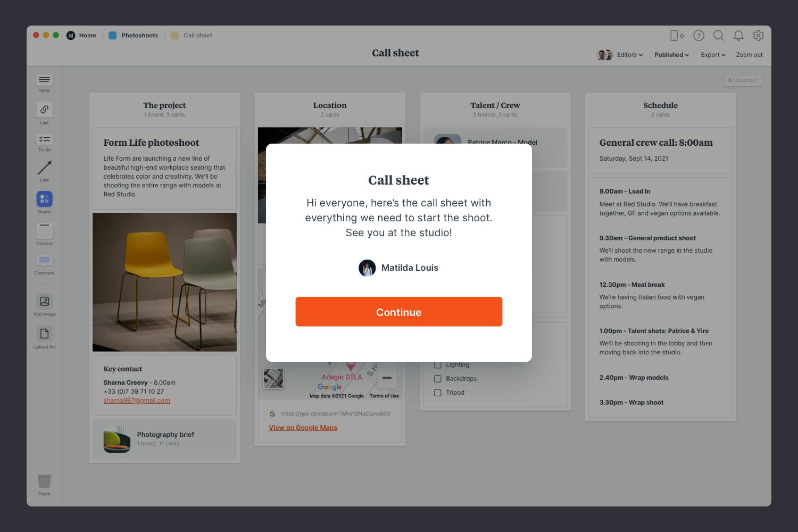Tick the Backdrops checkbox
This screenshot has height=532, width=798.
click(x=438, y=379)
